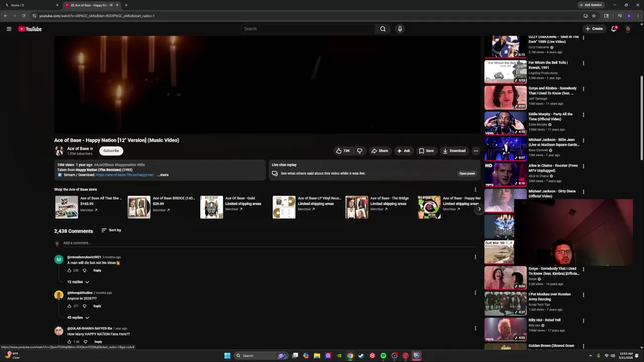Open the Shop section three-dot options

click(475, 190)
